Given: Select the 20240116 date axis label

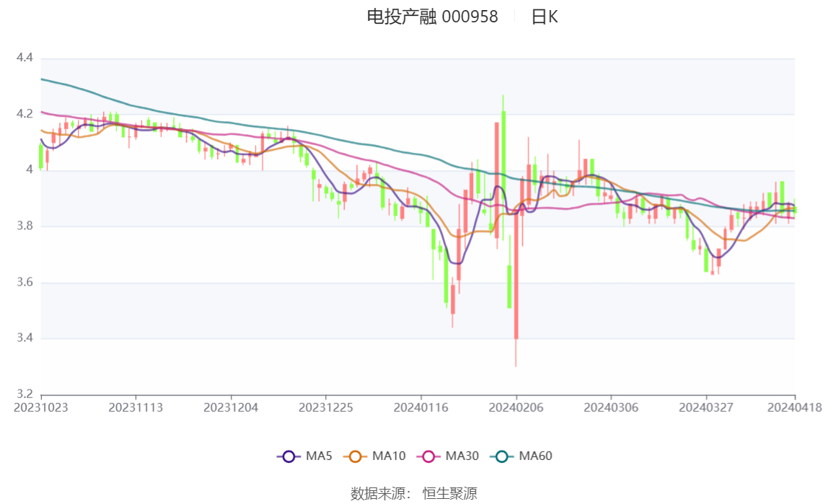Looking at the screenshot, I should [x=421, y=408].
